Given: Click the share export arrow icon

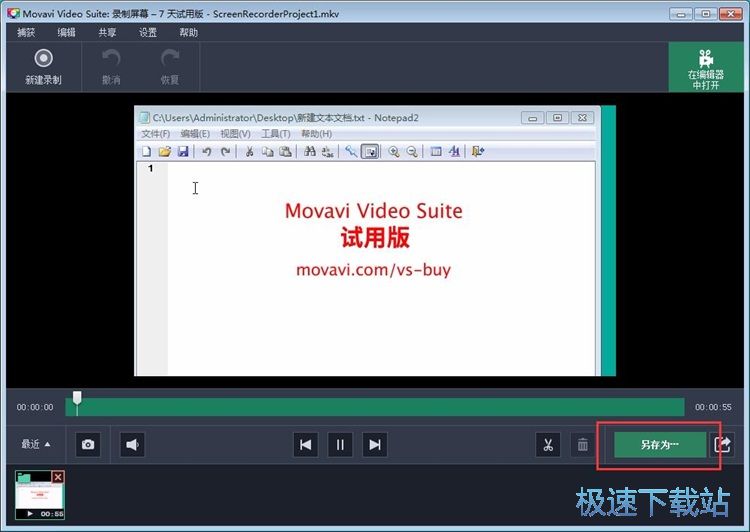Looking at the screenshot, I should 722,444.
